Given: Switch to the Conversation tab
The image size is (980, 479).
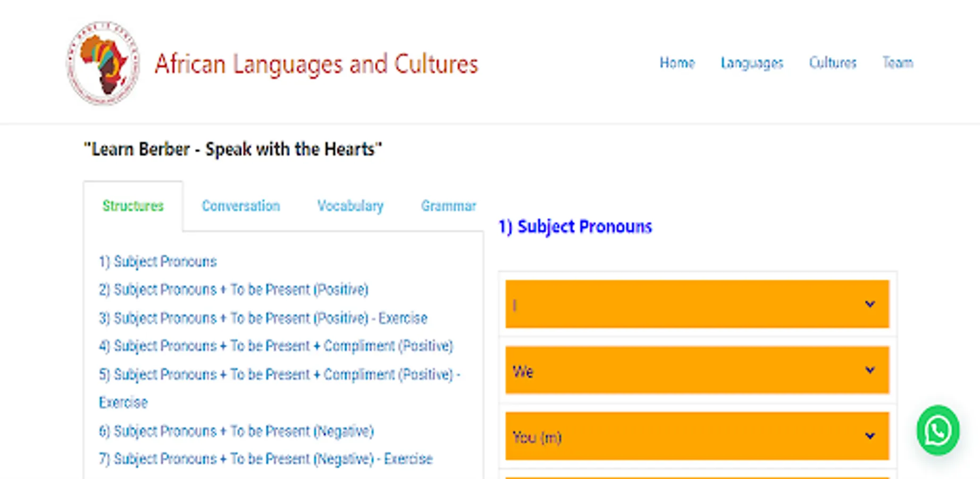Looking at the screenshot, I should click(240, 206).
